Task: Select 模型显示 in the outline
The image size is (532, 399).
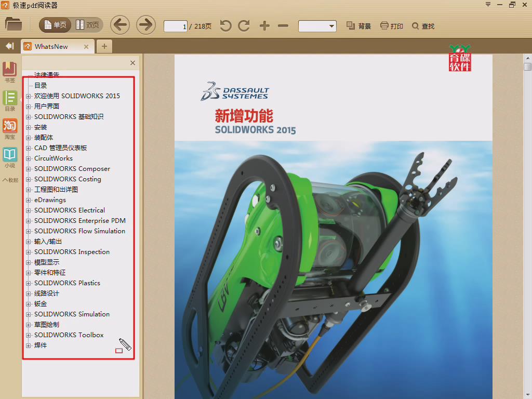Action: coord(47,262)
